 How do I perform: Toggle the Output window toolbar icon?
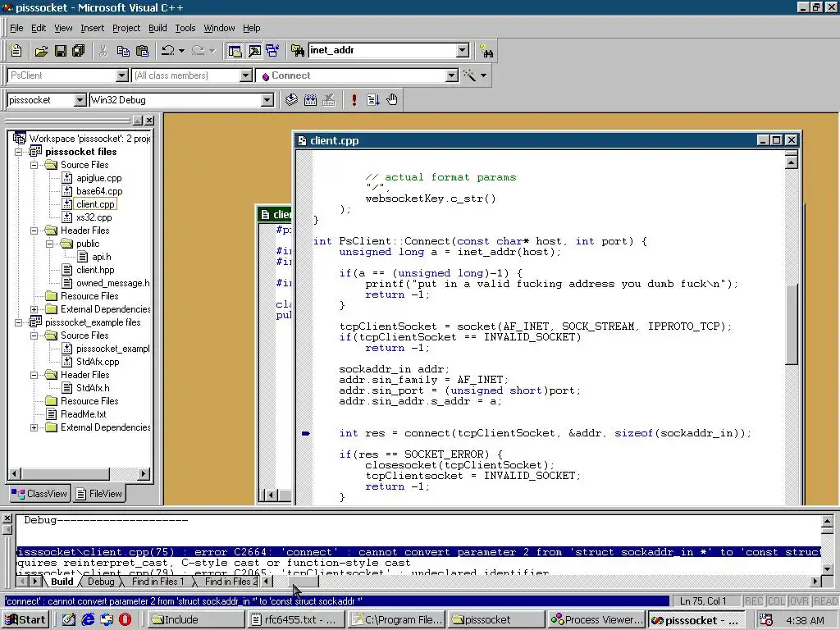click(254, 51)
